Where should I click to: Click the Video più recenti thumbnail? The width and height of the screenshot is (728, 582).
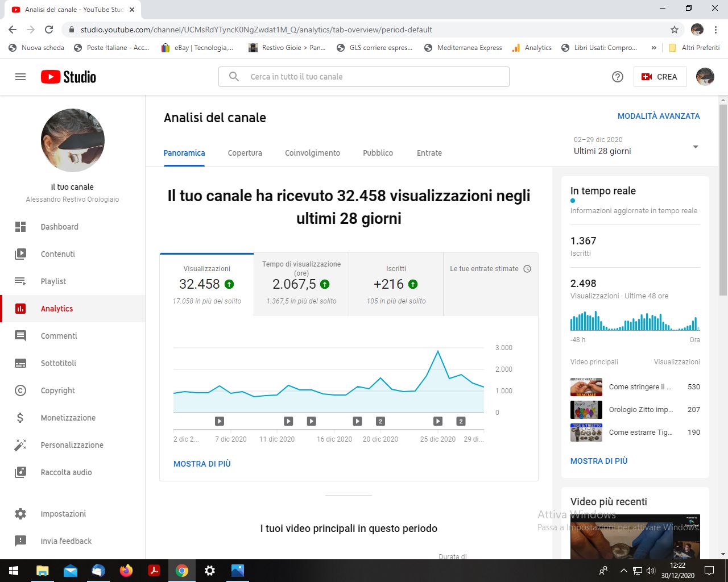635,537
